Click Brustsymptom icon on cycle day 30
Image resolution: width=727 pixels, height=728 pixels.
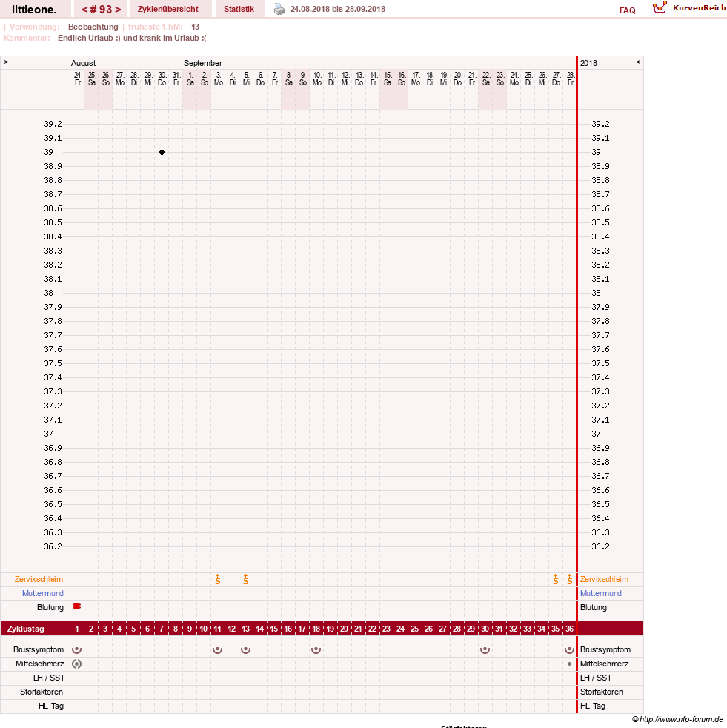(x=485, y=649)
